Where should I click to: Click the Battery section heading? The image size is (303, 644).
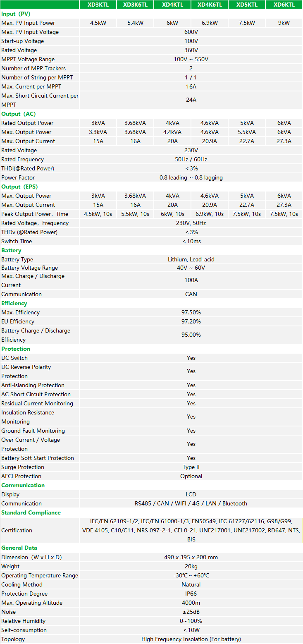[11, 250]
